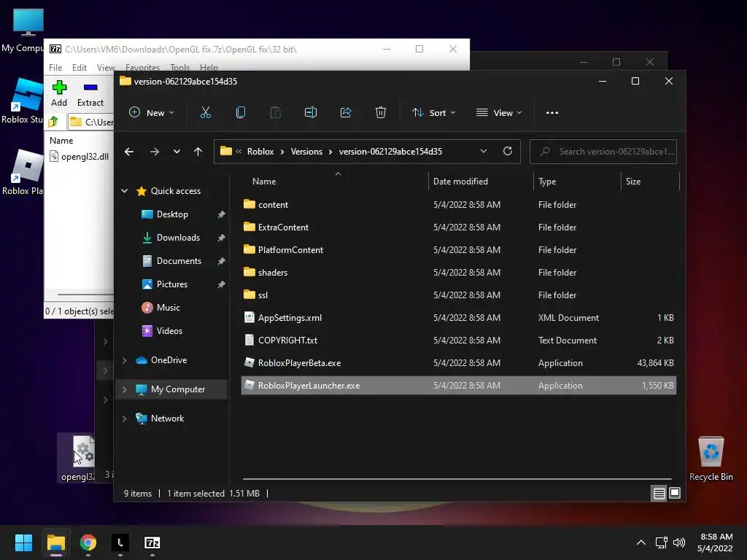Select the opengl32 file on desktop
747x560 pixels.
click(77, 458)
